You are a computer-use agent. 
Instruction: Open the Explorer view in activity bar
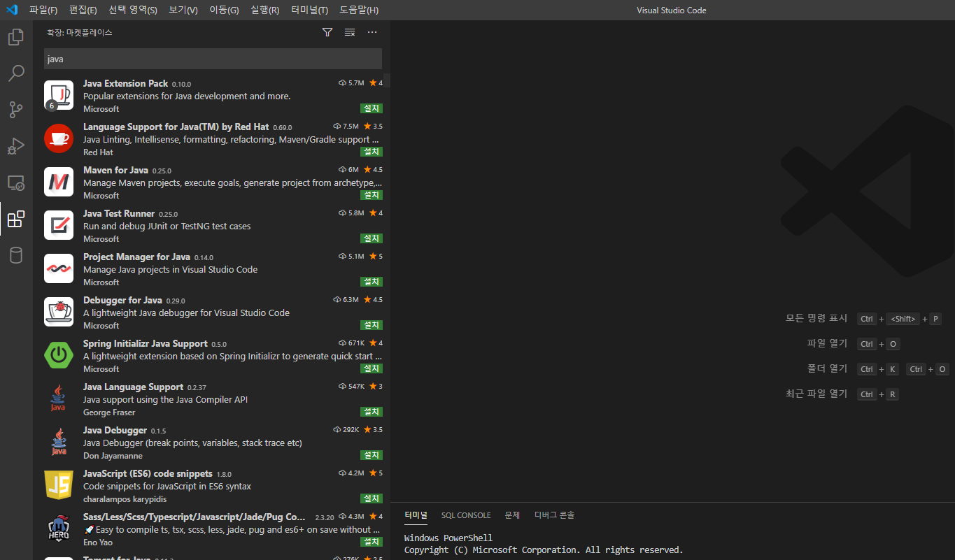[16, 37]
